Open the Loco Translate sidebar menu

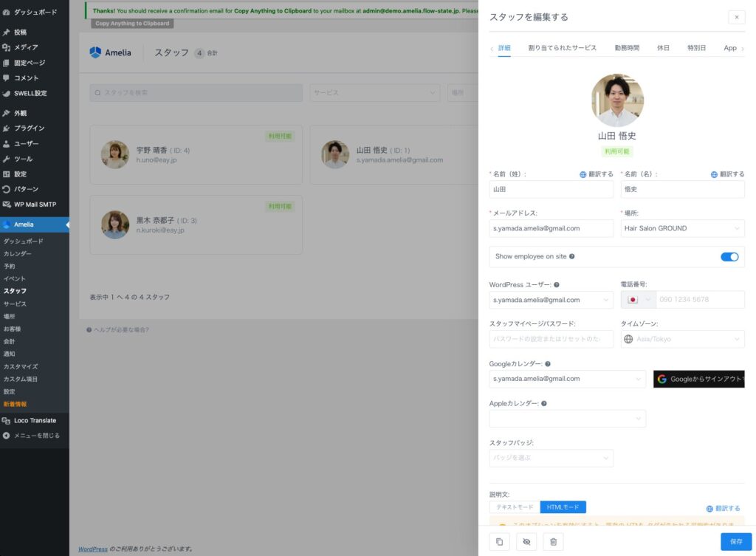pos(34,420)
